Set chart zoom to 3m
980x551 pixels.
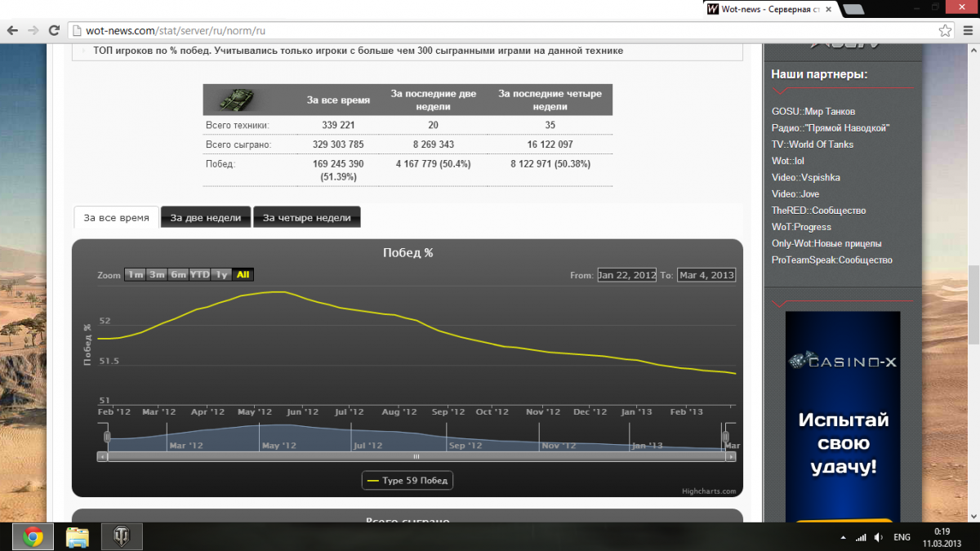pyautogui.click(x=157, y=275)
